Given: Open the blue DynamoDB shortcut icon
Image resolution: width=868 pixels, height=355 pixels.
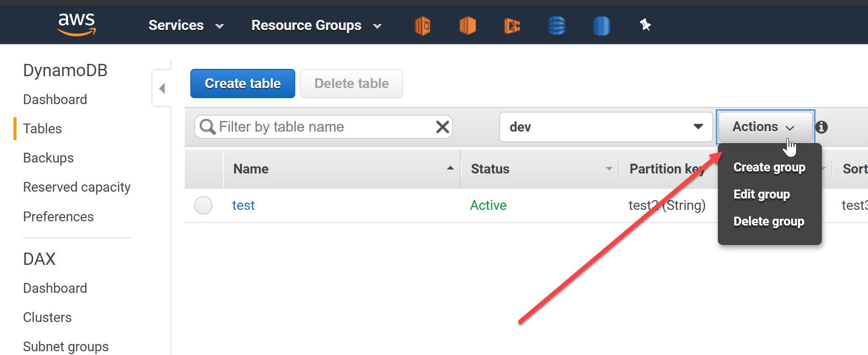Looking at the screenshot, I should coord(557,26).
